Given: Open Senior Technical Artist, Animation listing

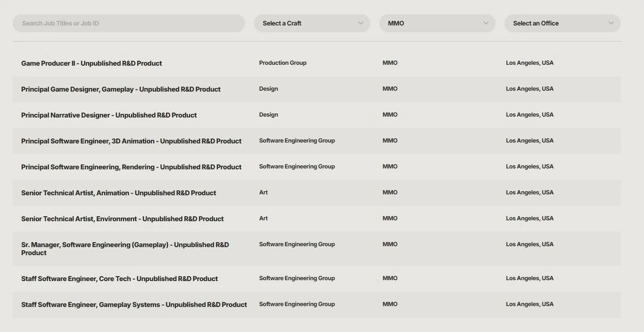Looking at the screenshot, I should (119, 193).
